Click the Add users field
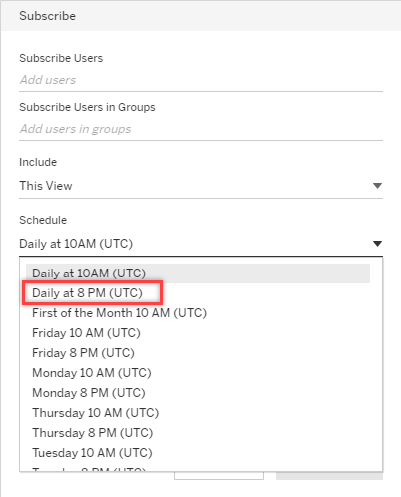The image size is (401, 497). 201,80
